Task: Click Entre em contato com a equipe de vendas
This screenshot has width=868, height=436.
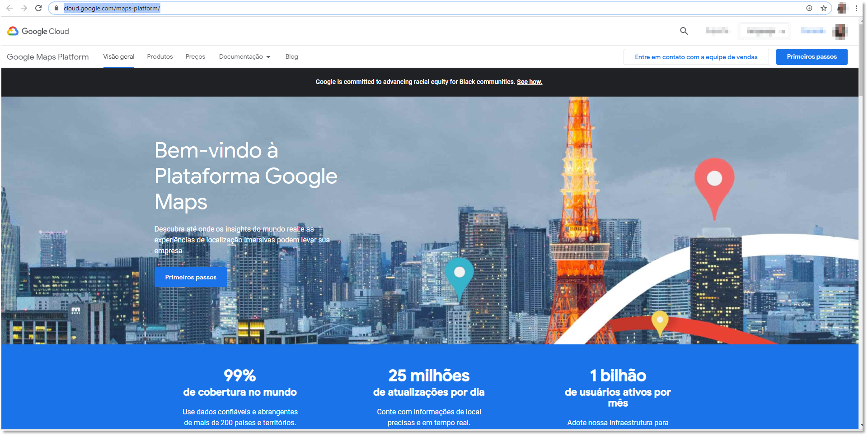Action: 696,57
